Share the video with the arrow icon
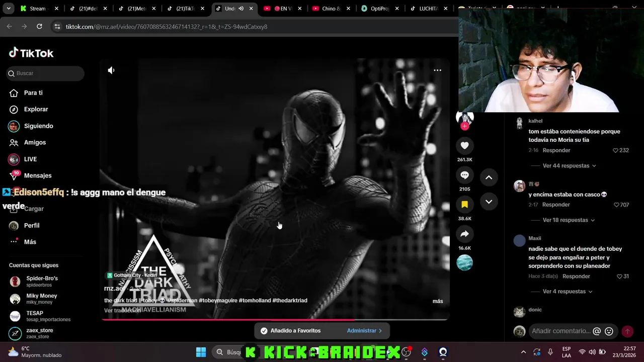Image resolution: width=644 pixels, height=362 pixels. [464, 234]
